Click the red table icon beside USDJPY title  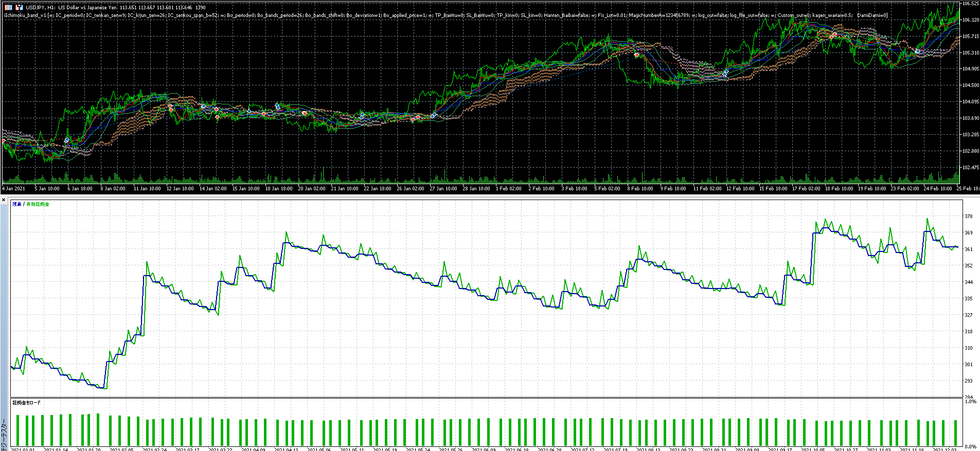(8, 8)
